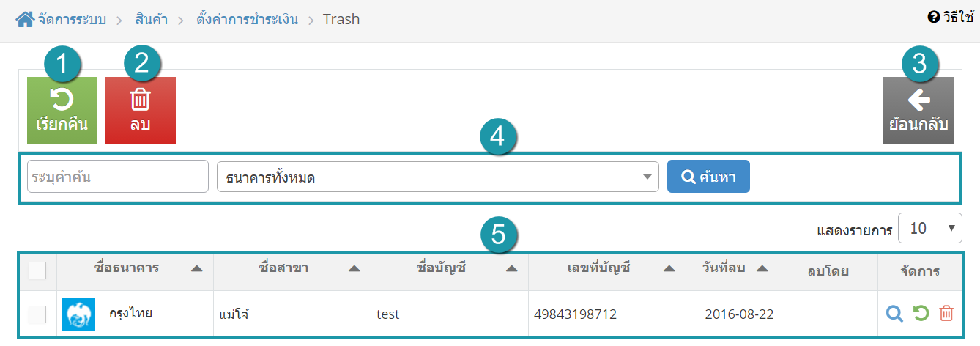The height and width of the screenshot is (346, 980).
Task: Toggle the select-all checkbox in table header
Action: pyautogui.click(x=37, y=270)
